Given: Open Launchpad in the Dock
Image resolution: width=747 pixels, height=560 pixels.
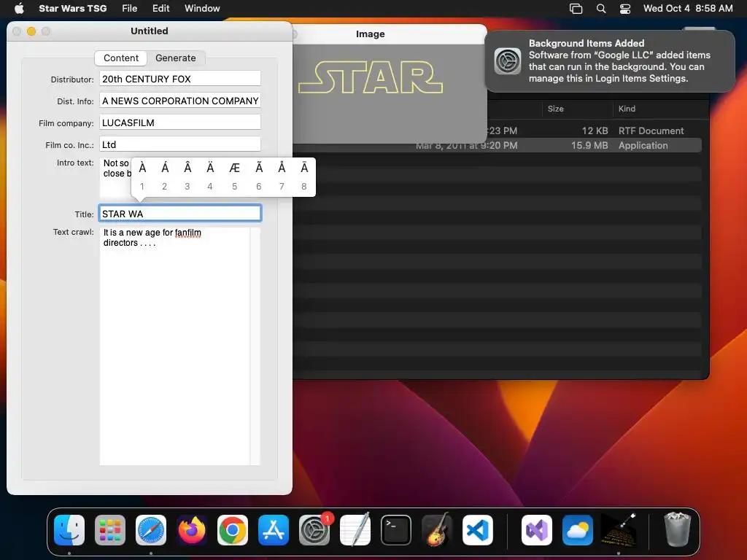Looking at the screenshot, I should tap(110, 530).
